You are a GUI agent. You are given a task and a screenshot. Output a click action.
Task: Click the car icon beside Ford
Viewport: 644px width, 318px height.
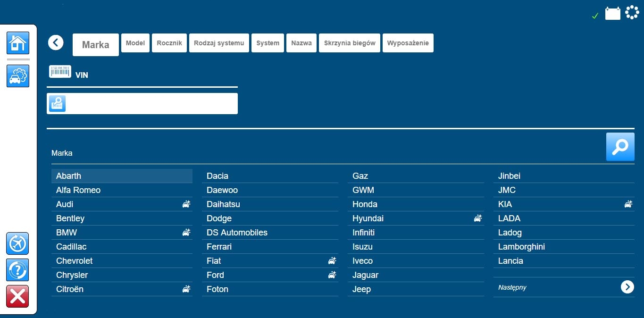(332, 275)
